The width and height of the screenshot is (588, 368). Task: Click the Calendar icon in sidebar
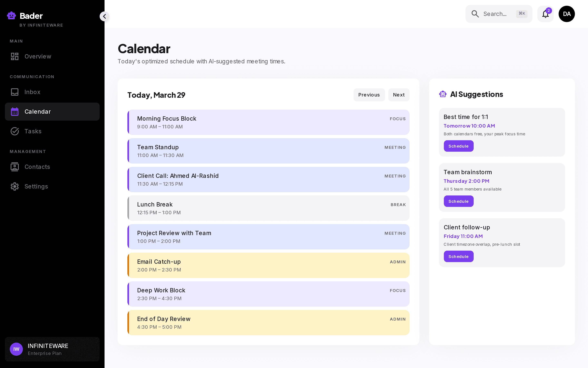pos(14,112)
